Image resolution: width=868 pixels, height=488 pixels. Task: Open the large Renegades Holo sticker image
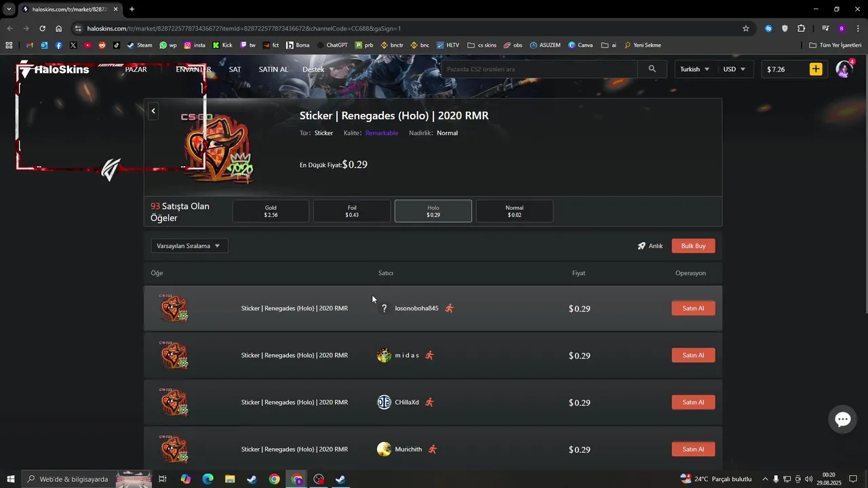(219, 148)
